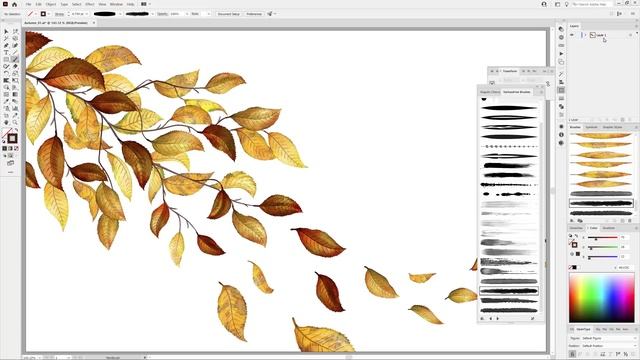Click the Document Setup button
The image size is (640, 360).
pos(229,14)
